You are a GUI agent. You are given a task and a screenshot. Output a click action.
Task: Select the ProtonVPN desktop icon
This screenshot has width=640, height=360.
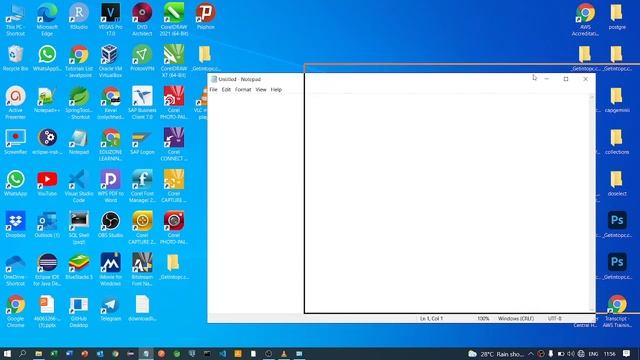click(x=142, y=58)
